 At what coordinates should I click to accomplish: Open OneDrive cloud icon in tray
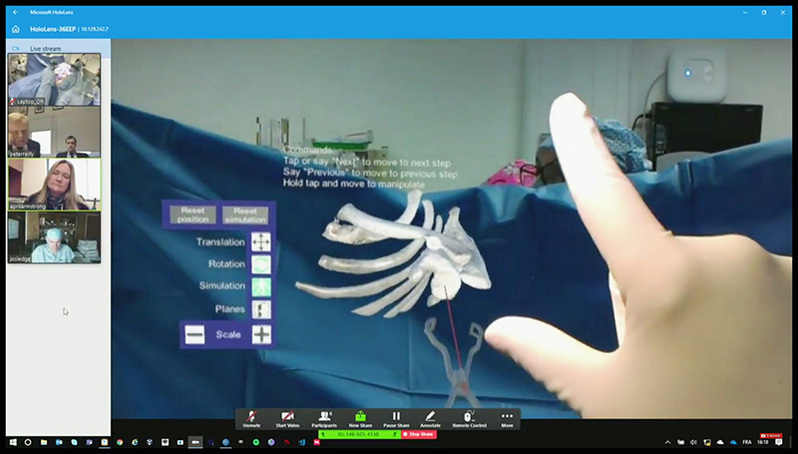point(733,443)
